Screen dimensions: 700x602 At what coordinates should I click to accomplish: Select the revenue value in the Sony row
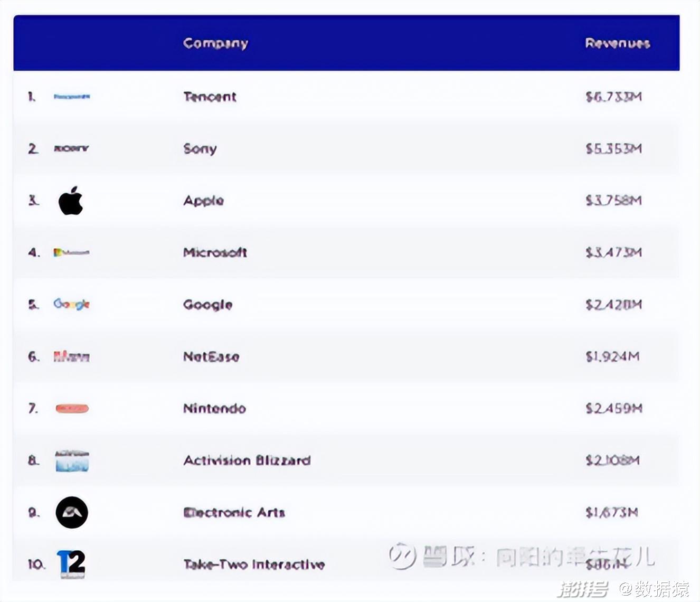click(614, 149)
